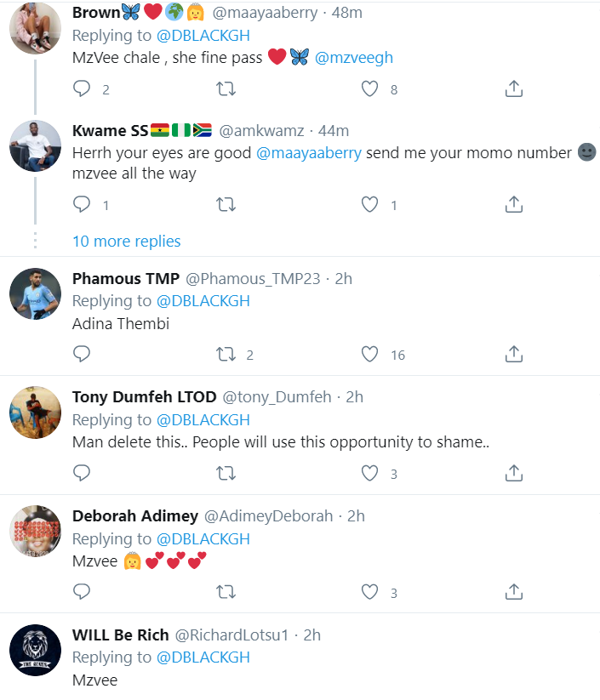Like Deborah Adimey's Mzvee tweet

(369, 591)
